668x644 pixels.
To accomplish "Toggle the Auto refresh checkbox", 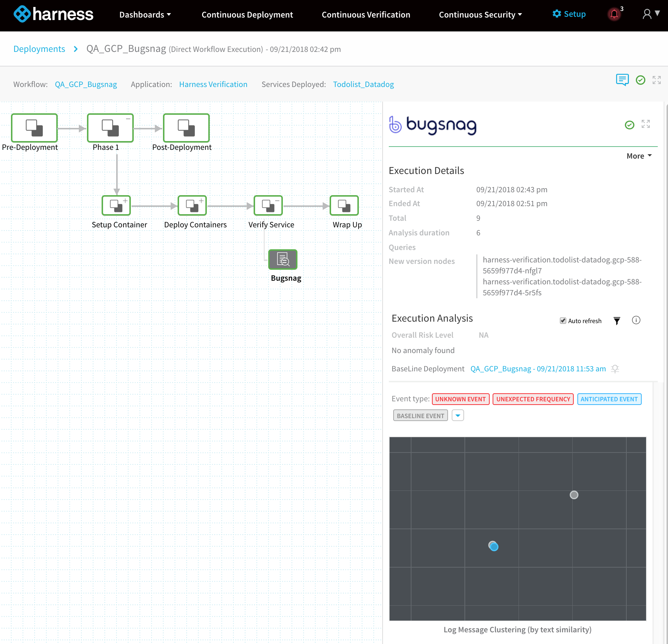I will (x=563, y=321).
